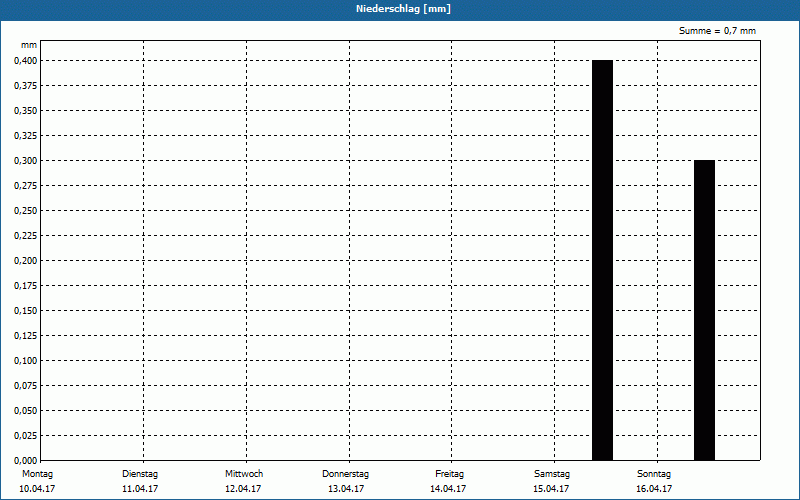
Task: Click the Samstag precipitation bar
Action: 602,260
